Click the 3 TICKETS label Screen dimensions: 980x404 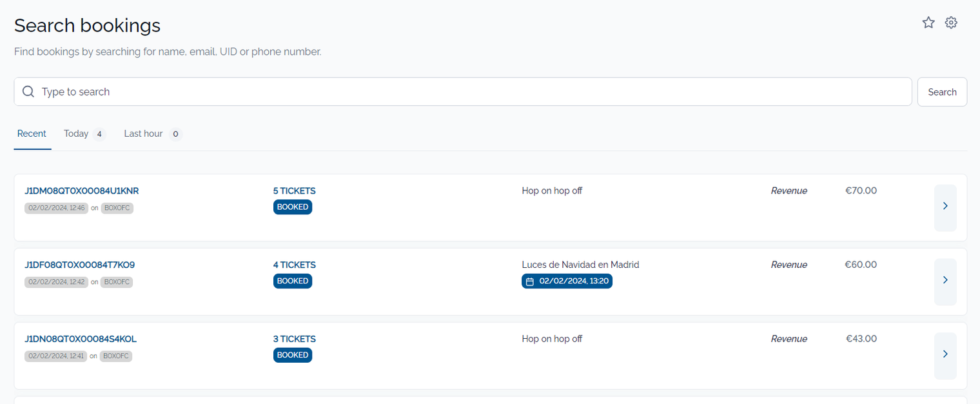(295, 339)
